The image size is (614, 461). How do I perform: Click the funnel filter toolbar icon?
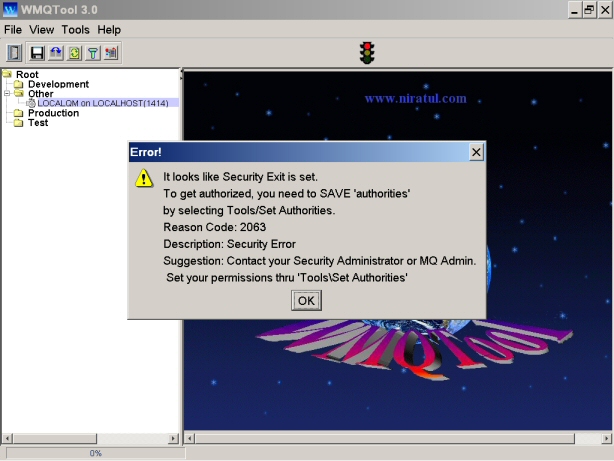[93, 53]
